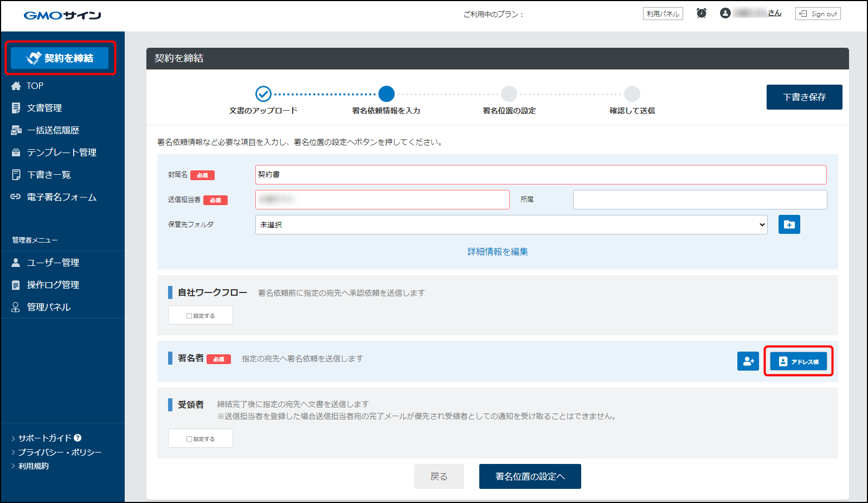Click the address book icon inside アドレス帳 button
Image resolution: width=868 pixels, height=503 pixels.
(783, 361)
